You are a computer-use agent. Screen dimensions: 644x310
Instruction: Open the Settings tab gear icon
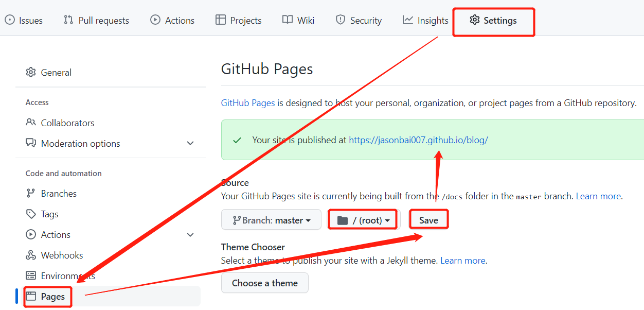(474, 20)
